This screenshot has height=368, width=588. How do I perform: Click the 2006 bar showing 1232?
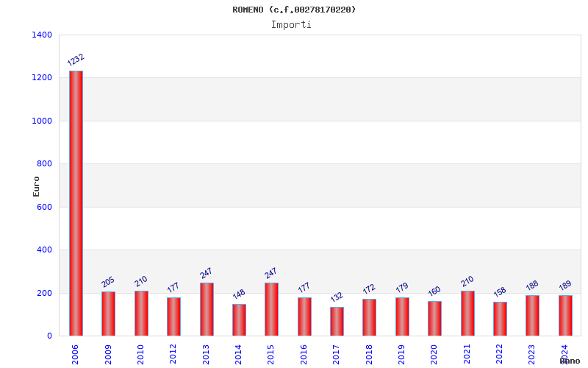pyautogui.click(x=76, y=203)
